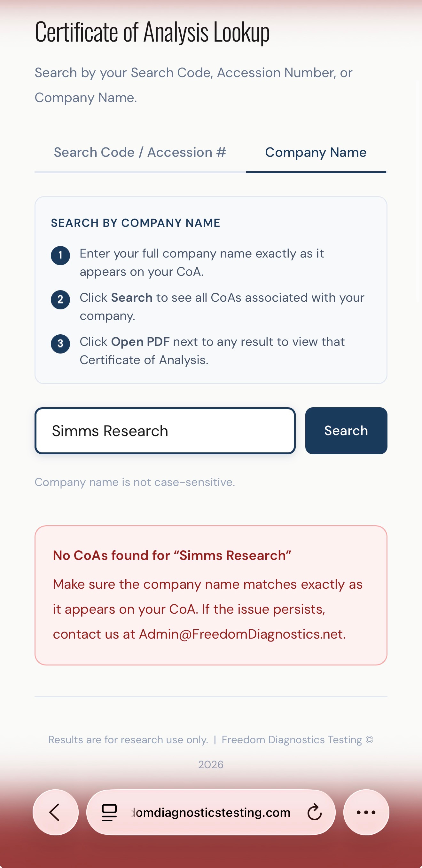Tap the case-sensitive hint text

point(135,482)
